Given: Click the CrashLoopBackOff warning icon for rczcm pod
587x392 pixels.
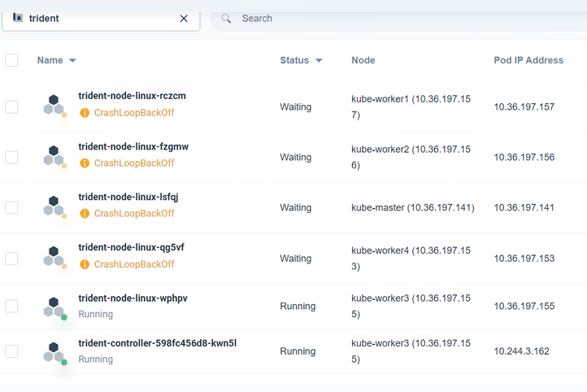Looking at the screenshot, I should click(85, 113).
